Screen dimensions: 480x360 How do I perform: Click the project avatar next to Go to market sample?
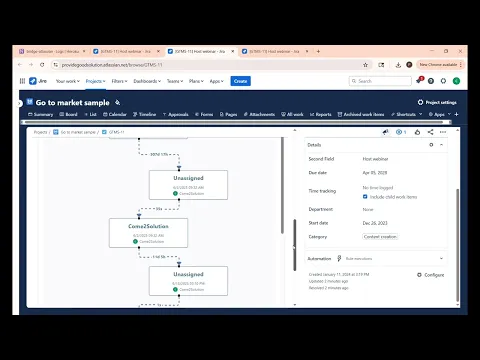pyautogui.click(x=30, y=102)
